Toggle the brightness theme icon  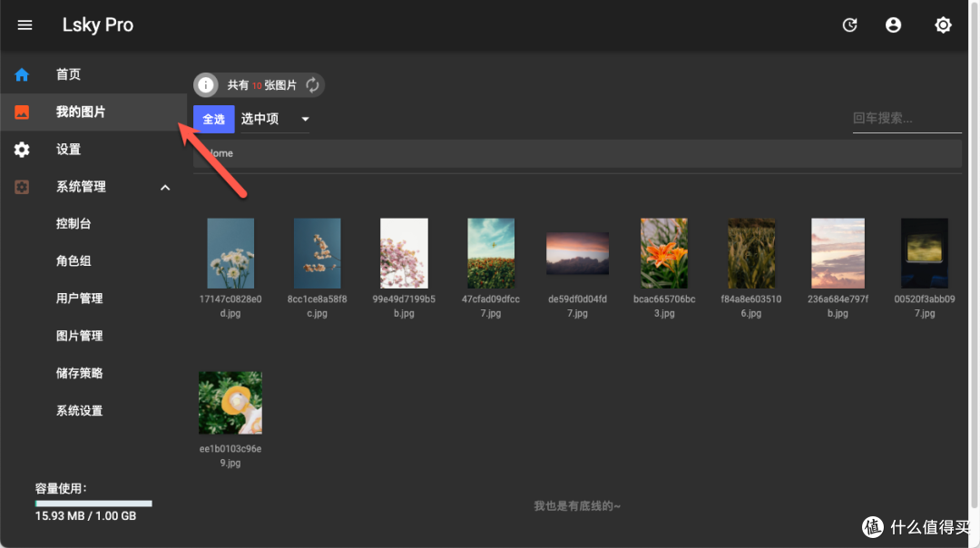point(943,25)
